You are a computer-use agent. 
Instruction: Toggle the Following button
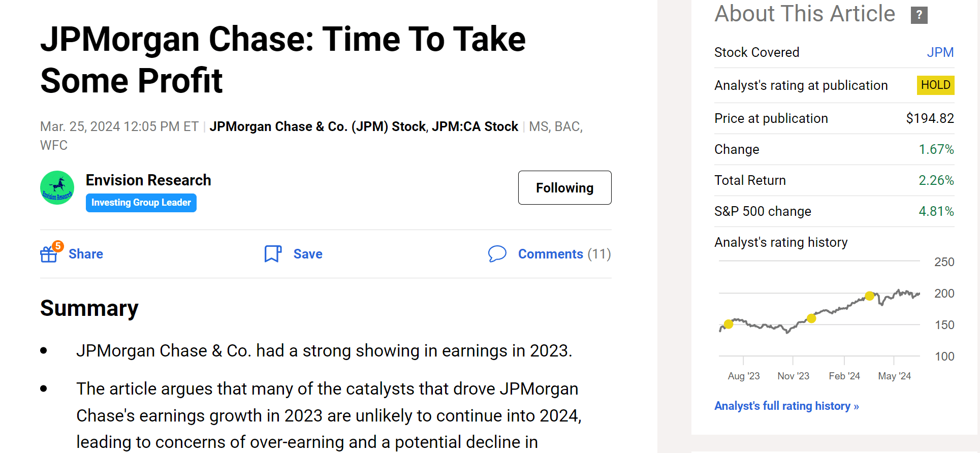coord(564,188)
